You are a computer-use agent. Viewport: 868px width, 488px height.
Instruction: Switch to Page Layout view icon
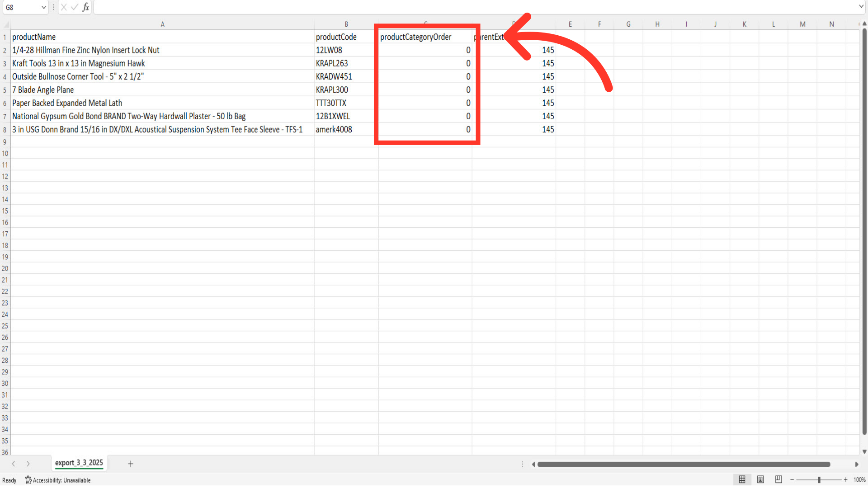[760, 479]
